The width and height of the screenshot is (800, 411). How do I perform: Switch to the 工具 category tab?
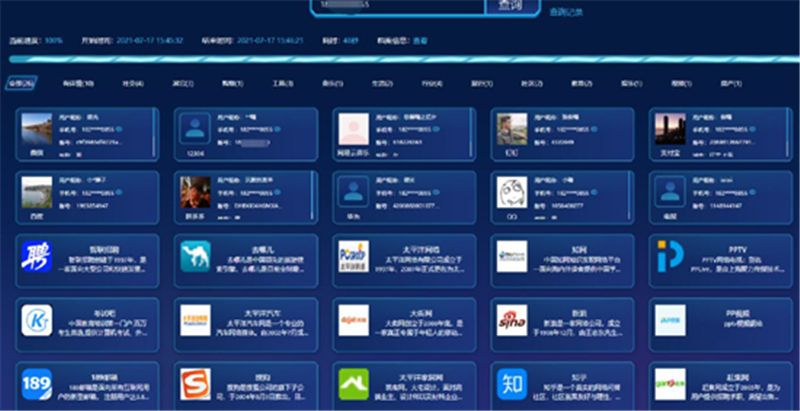coord(281,83)
